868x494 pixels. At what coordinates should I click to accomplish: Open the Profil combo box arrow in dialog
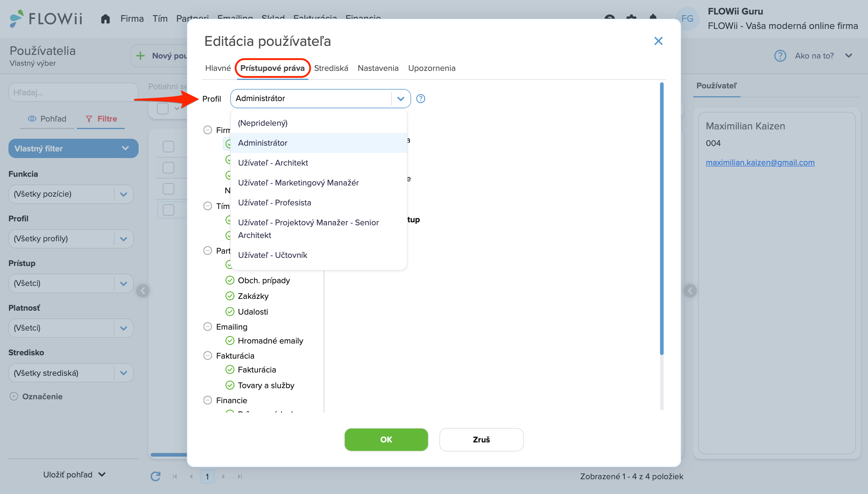[x=401, y=99]
